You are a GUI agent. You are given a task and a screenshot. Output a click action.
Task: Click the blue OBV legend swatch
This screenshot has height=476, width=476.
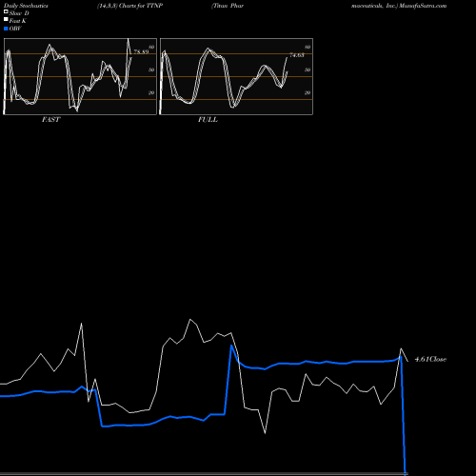coord(6,29)
